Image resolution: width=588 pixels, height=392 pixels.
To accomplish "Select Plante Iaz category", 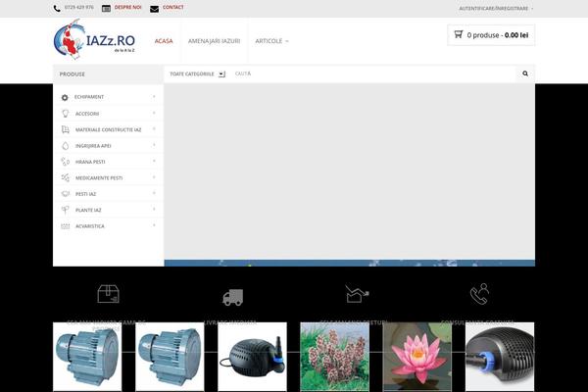I will pos(88,210).
